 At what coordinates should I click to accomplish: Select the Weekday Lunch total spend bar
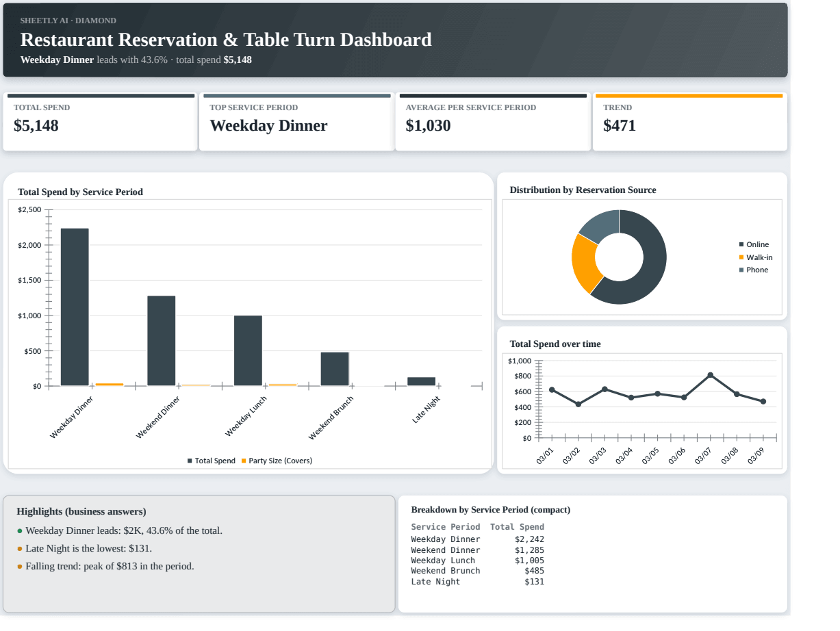pyautogui.click(x=248, y=351)
